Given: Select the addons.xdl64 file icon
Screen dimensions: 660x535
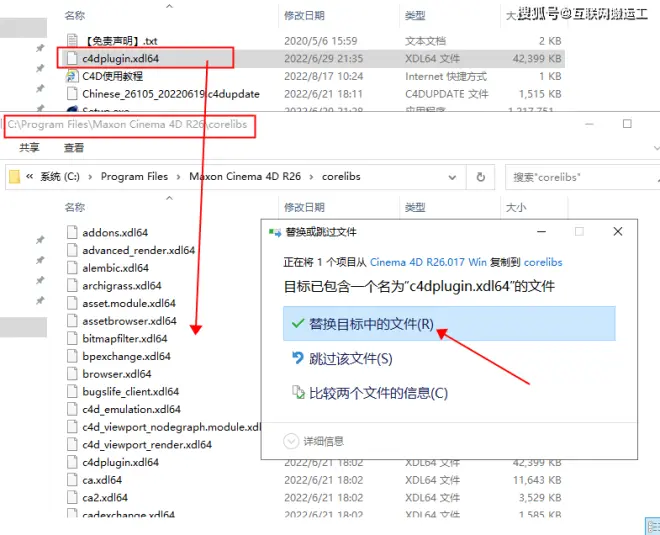Looking at the screenshot, I should click(x=71, y=233).
